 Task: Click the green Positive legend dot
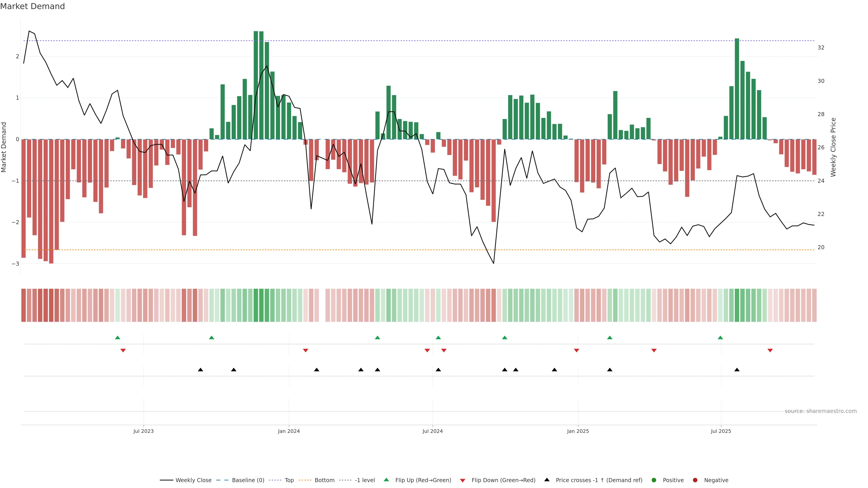pos(654,480)
